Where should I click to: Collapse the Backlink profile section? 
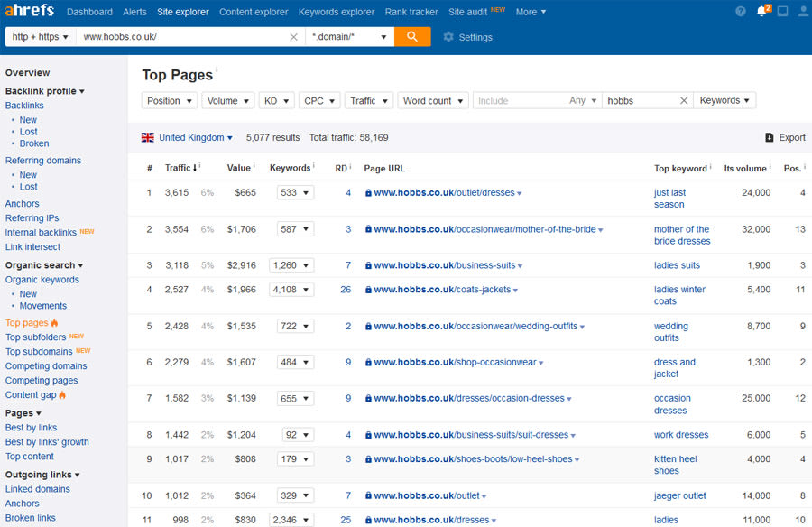coord(45,91)
